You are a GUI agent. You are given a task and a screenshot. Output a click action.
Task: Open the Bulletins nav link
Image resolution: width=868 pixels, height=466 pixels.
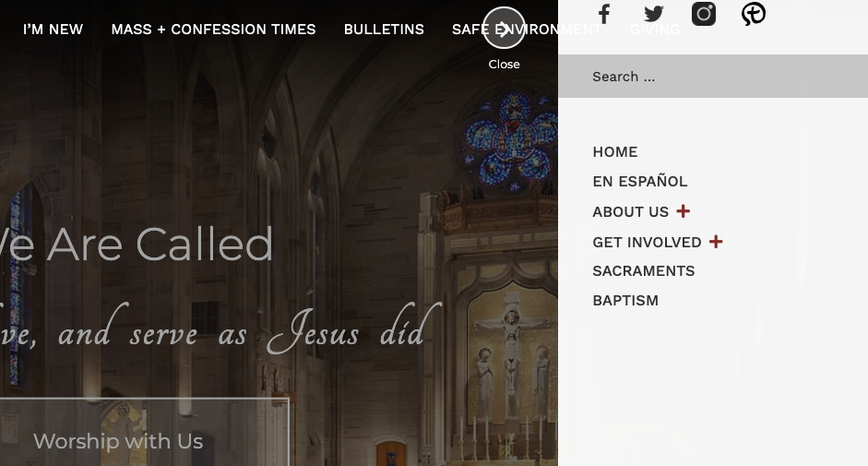(x=384, y=30)
